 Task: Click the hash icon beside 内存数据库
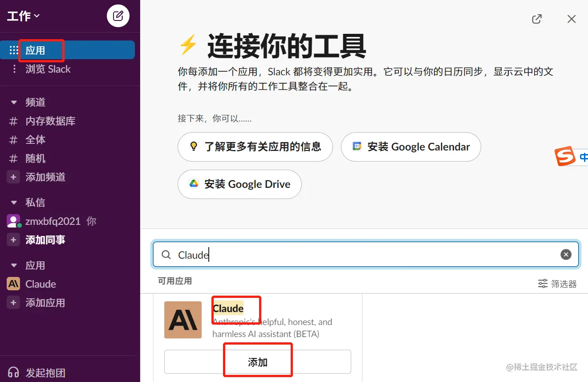(x=13, y=121)
